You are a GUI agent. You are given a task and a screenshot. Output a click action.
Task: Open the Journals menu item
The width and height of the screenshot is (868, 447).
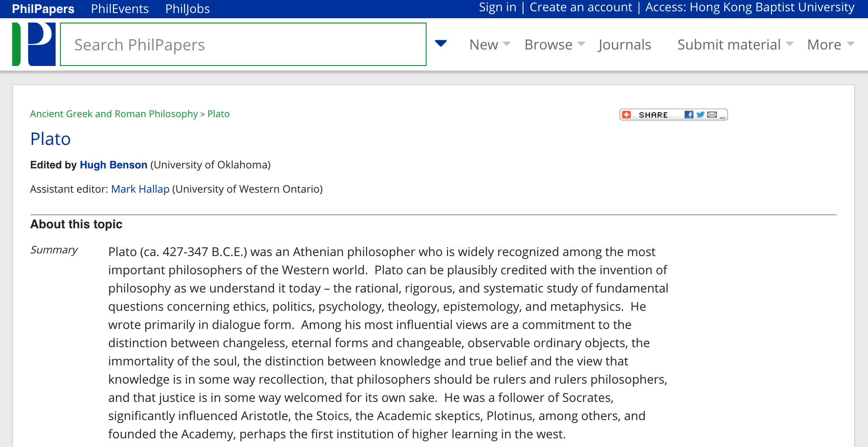point(624,45)
